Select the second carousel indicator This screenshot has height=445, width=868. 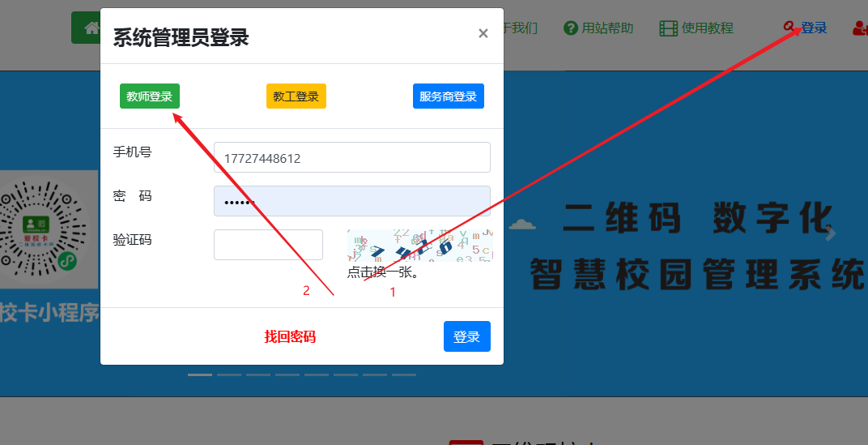click(x=229, y=375)
